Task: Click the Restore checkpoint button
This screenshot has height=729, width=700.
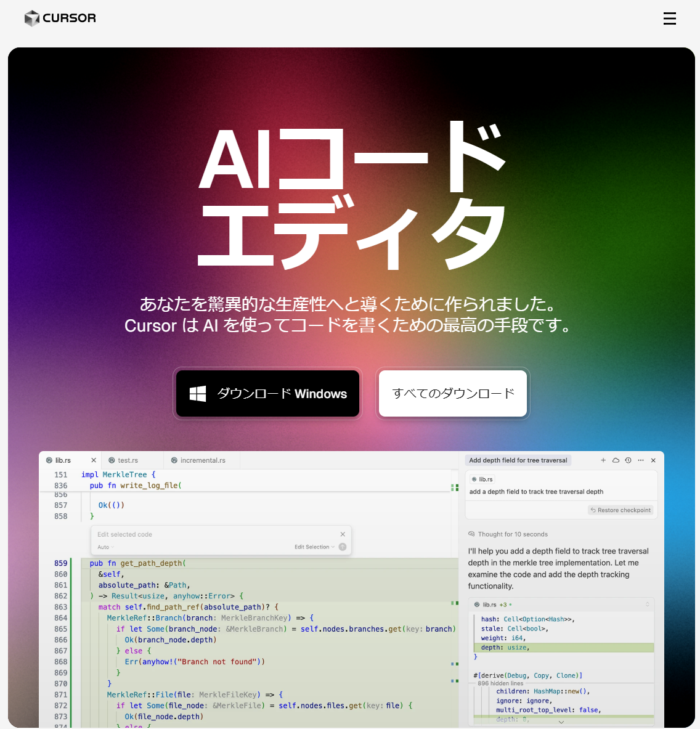Action: pos(620,510)
